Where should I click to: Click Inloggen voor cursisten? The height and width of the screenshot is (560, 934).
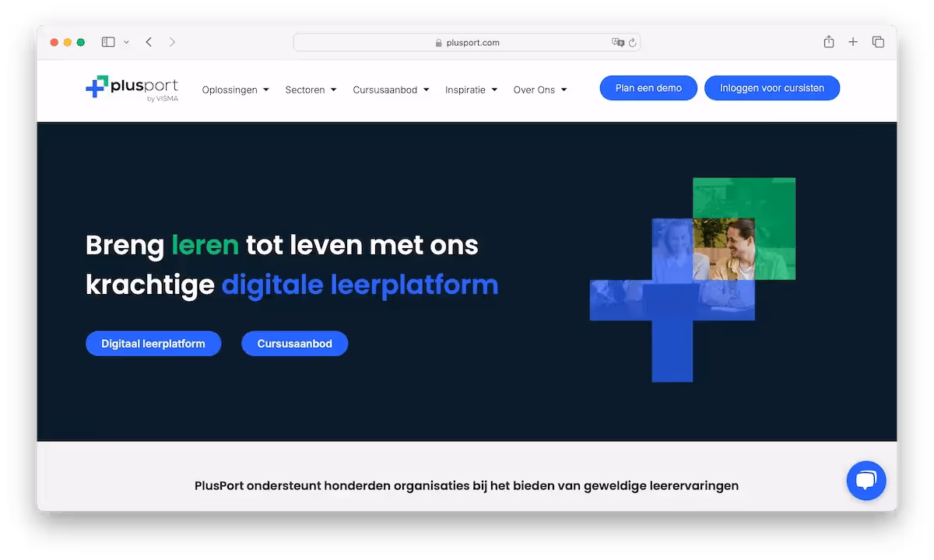click(x=771, y=88)
